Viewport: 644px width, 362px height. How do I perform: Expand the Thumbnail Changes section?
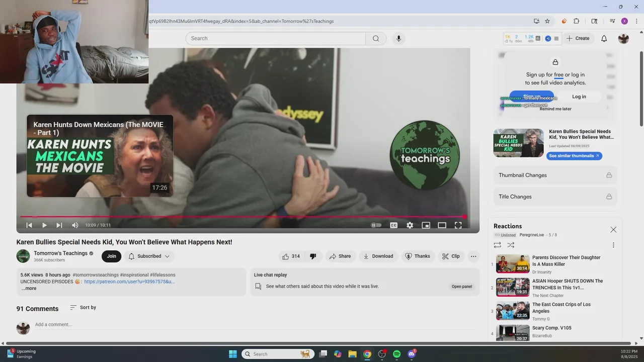coord(555,175)
